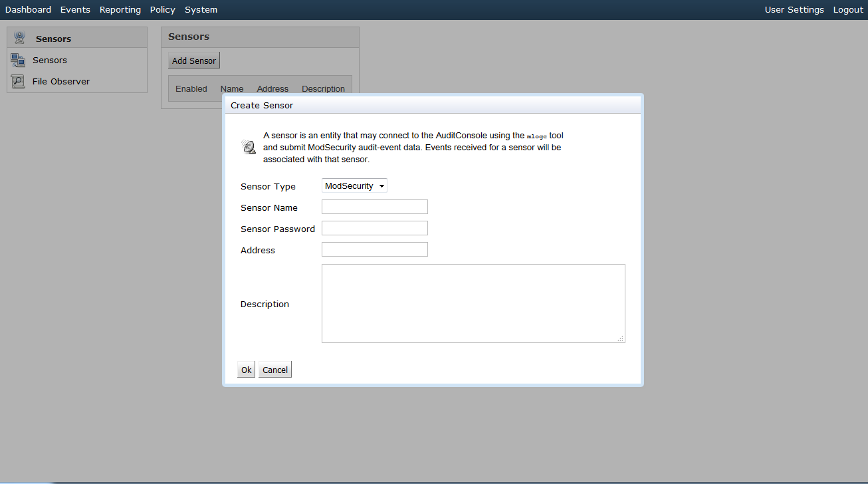868x484 pixels.
Task: Select File Observer in the sidebar
Action: click(x=61, y=82)
